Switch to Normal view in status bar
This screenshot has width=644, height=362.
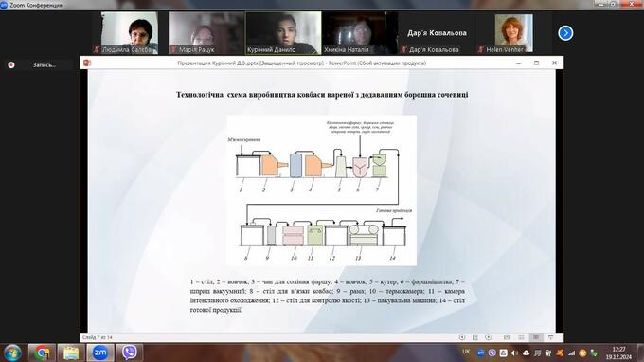(x=507, y=337)
